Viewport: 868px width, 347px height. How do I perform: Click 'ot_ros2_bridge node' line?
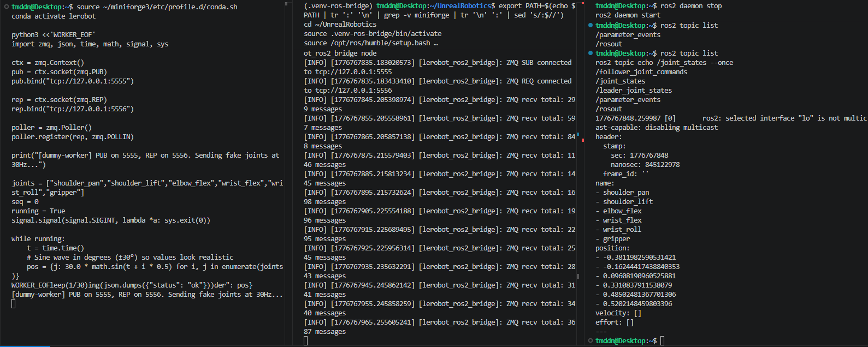(340, 53)
